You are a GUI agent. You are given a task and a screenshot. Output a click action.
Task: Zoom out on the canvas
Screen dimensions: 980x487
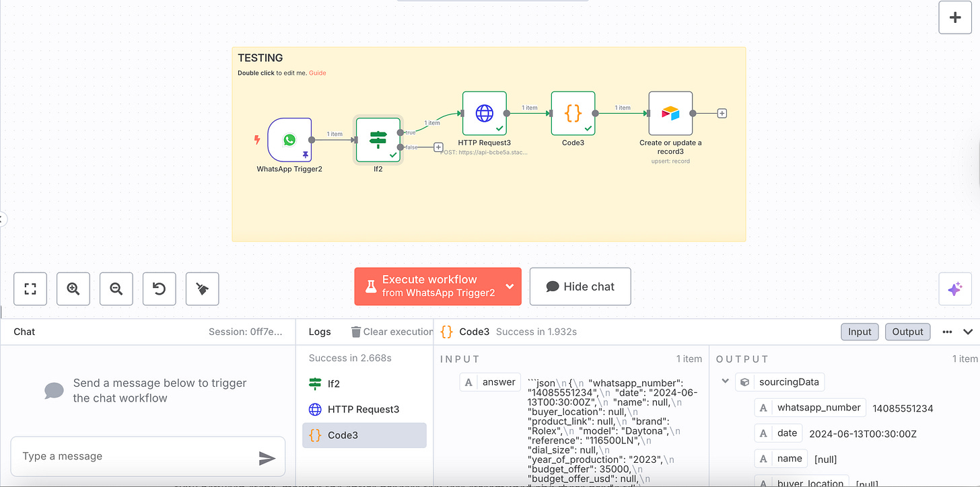click(x=116, y=289)
